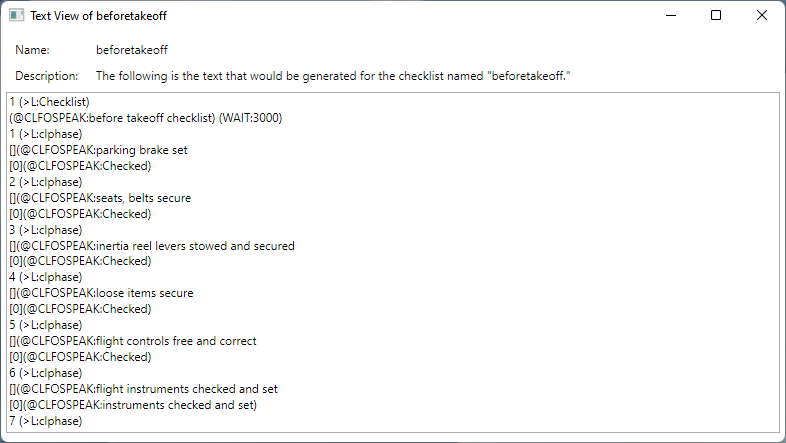Minimize the Text View window
This screenshot has height=443, width=786.
[x=671, y=16]
